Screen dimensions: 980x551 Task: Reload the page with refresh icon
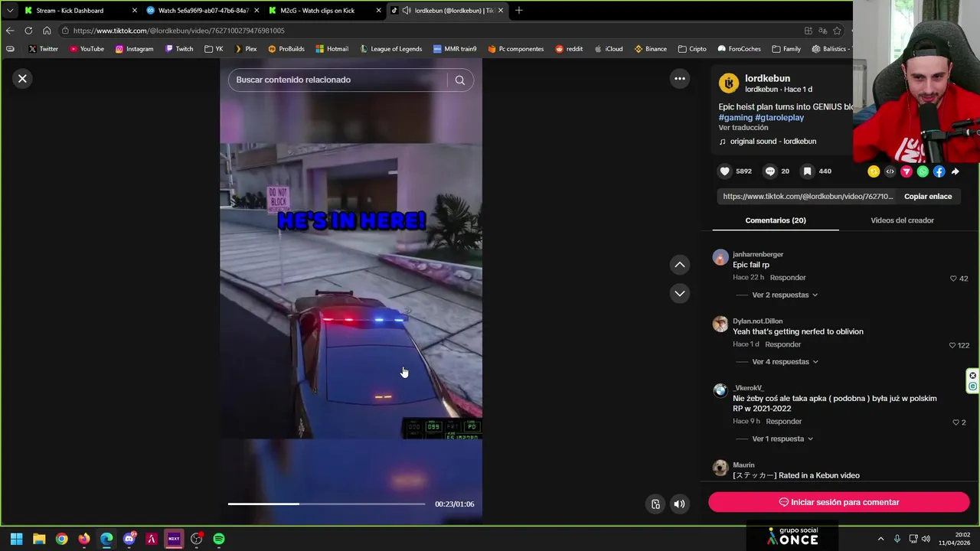pyautogui.click(x=28, y=31)
